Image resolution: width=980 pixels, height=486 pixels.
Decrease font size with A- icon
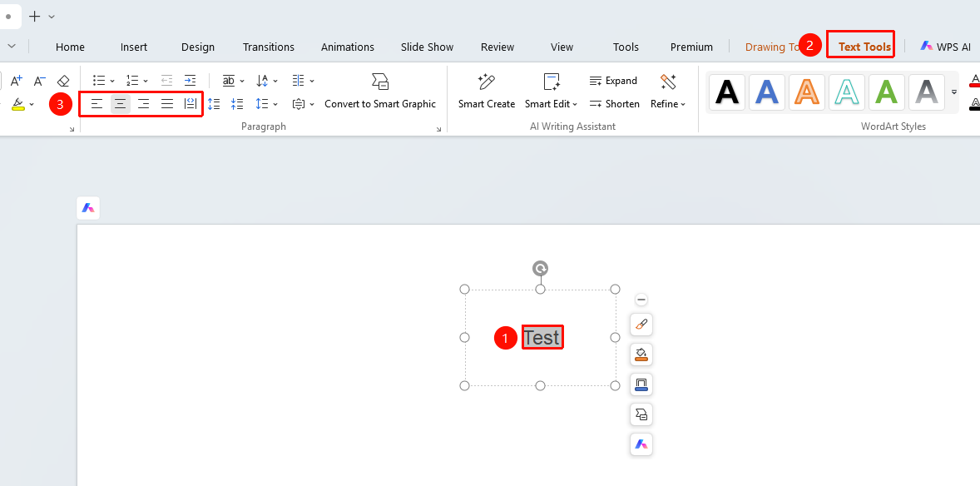point(39,81)
